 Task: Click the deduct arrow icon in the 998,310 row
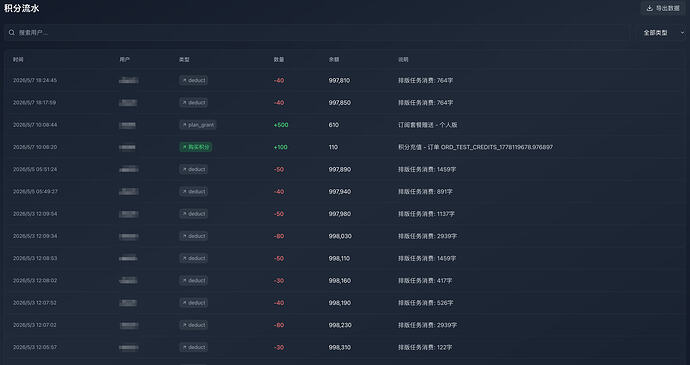pyautogui.click(x=184, y=347)
